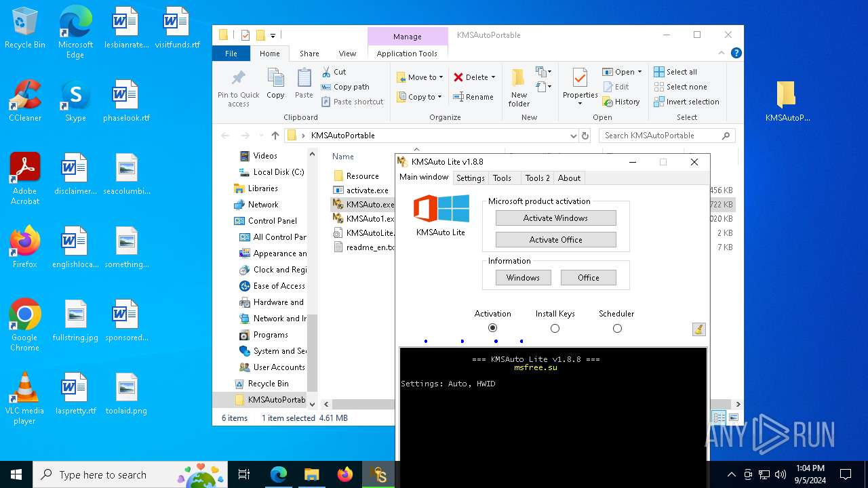
Task: Click Invert selection icon
Action: (x=659, y=102)
